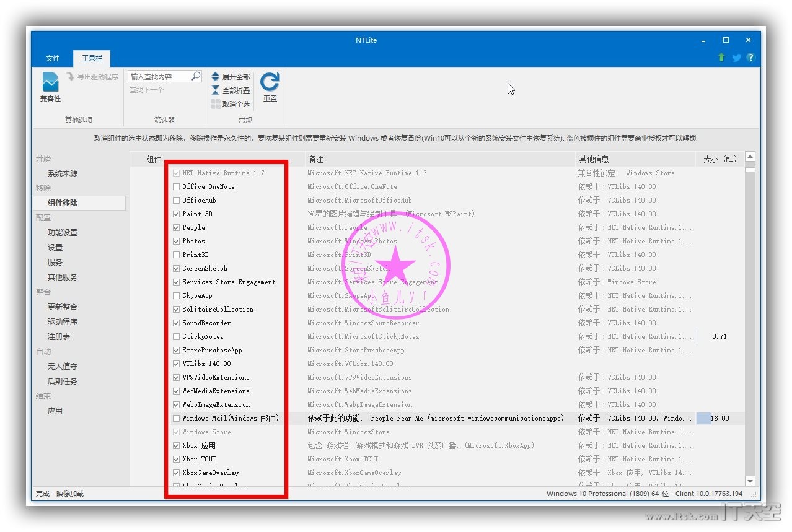This screenshot has width=792, height=532.
Task: Click the 完成 - 映像加载 status text
Action: tap(59, 494)
